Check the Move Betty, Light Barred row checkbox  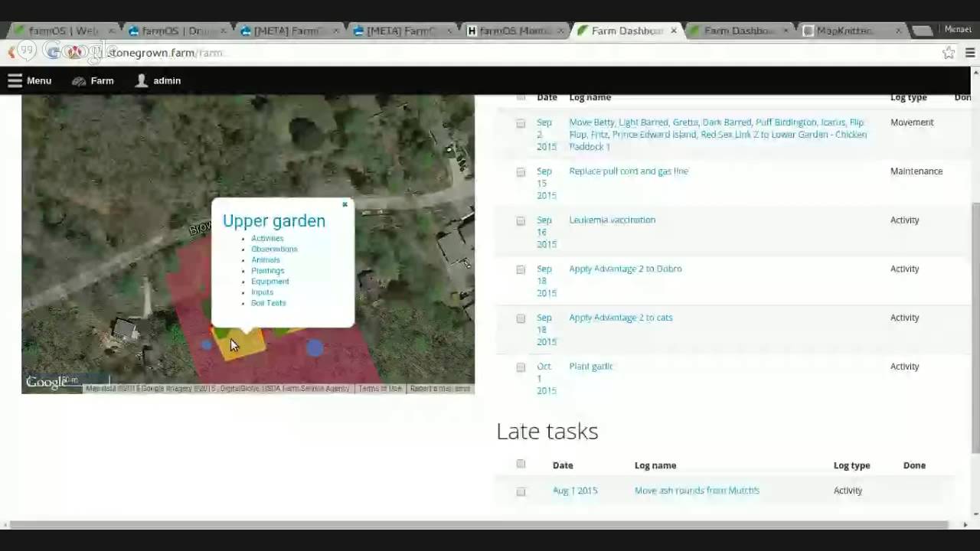point(521,123)
